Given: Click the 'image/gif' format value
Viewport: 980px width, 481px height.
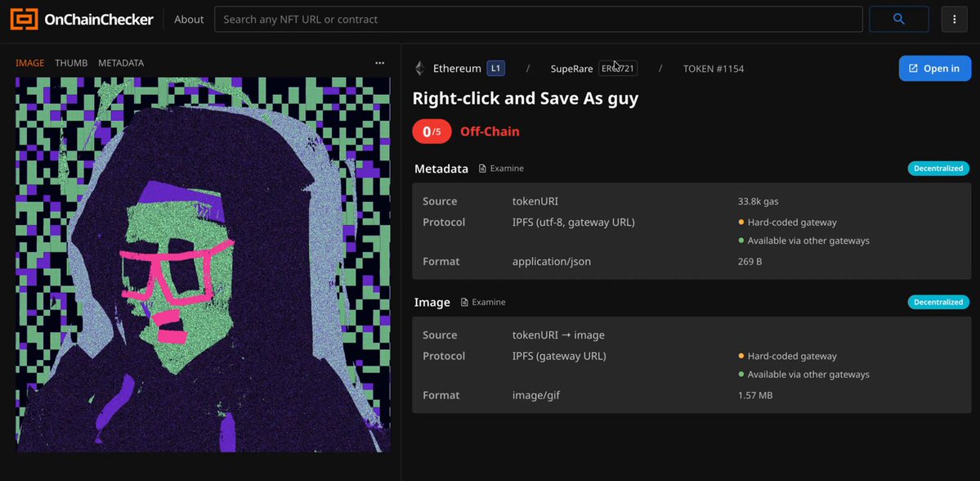Looking at the screenshot, I should 536,395.
